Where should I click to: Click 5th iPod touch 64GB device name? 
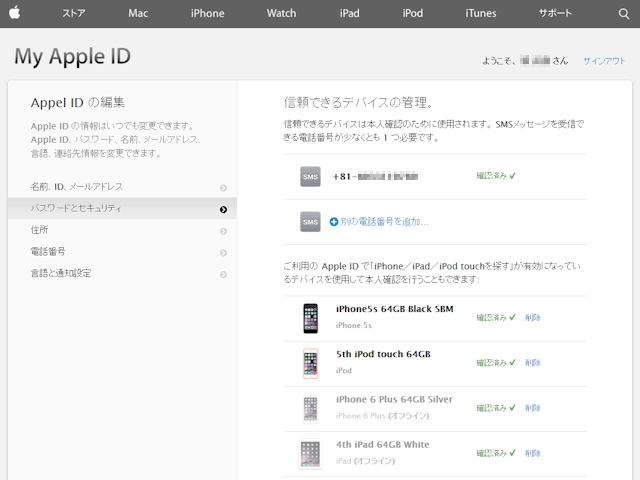click(x=383, y=354)
